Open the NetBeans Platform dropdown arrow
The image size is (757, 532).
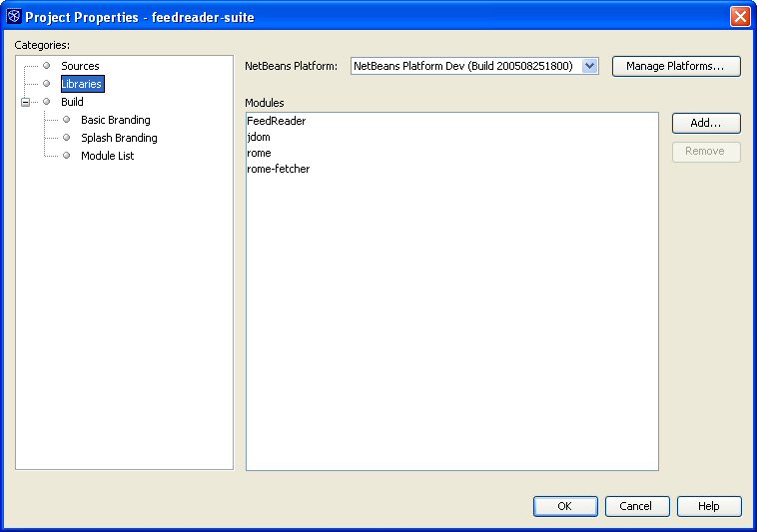589,66
